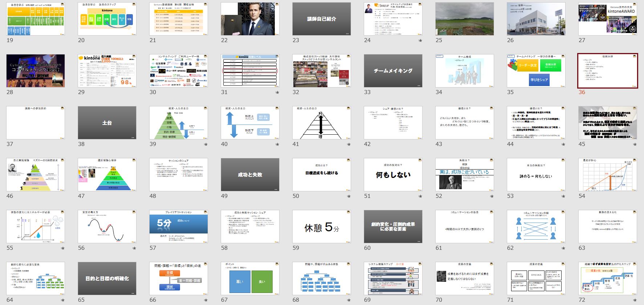Click the animation star under slide 55
The image size is (644, 305).
(x=63, y=248)
